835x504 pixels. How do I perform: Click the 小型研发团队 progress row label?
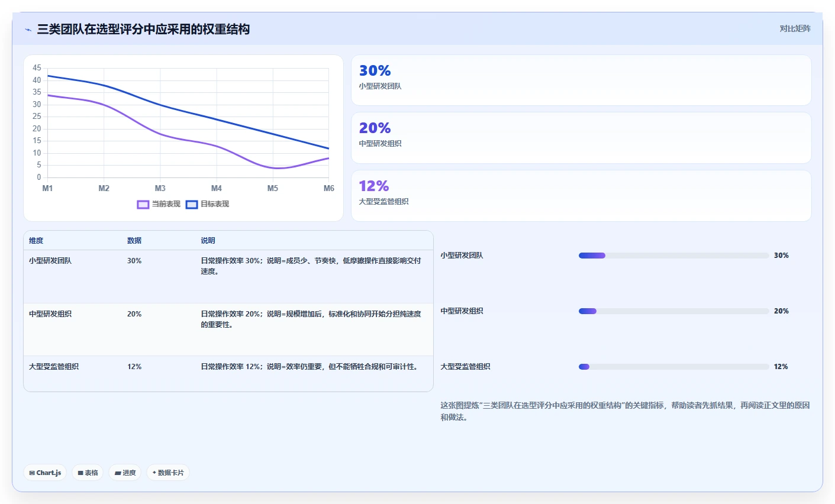pyautogui.click(x=462, y=256)
